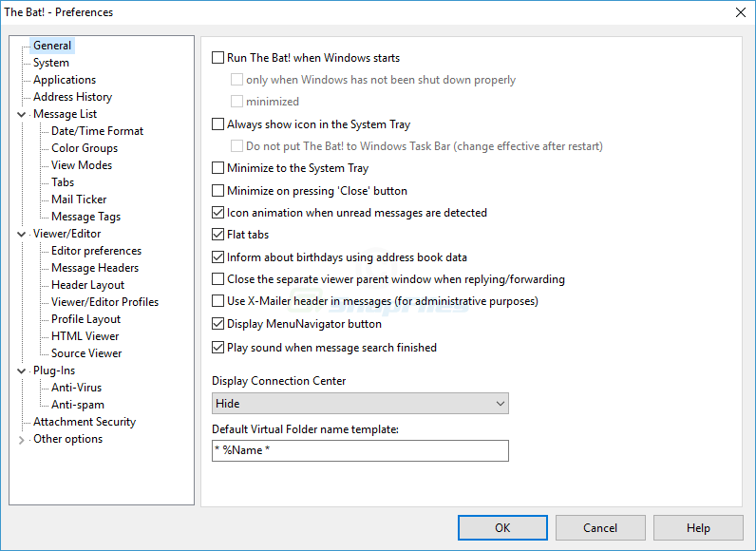Select the System preferences category
Image resolution: width=756 pixels, height=551 pixels.
point(51,63)
